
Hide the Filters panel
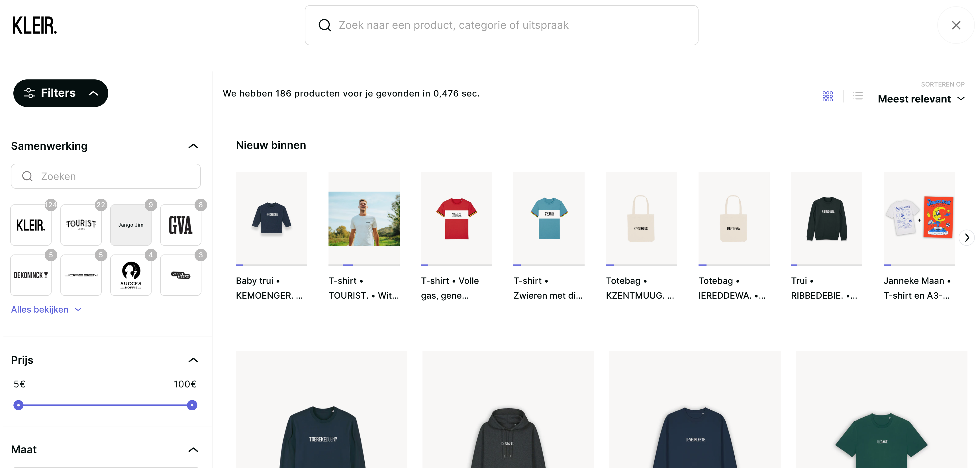(61, 93)
